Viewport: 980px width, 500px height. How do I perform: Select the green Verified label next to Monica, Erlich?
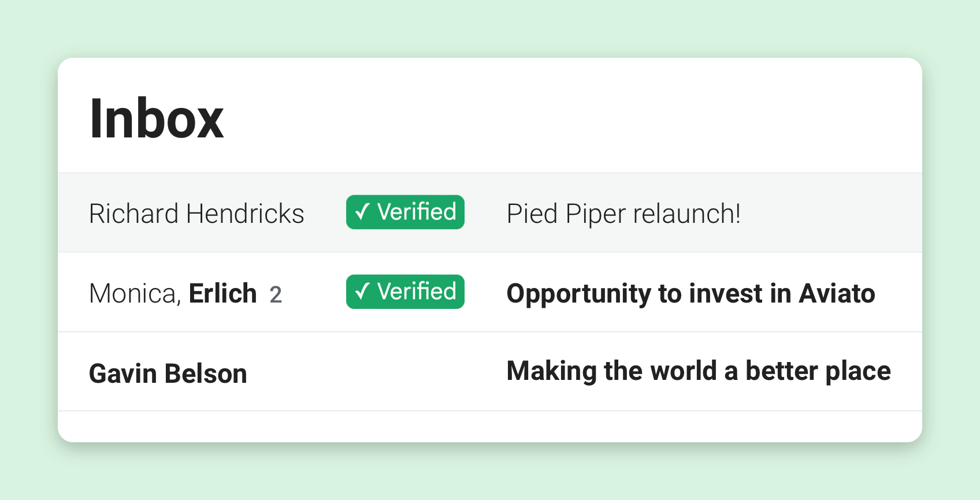pyautogui.click(x=405, y=292)
